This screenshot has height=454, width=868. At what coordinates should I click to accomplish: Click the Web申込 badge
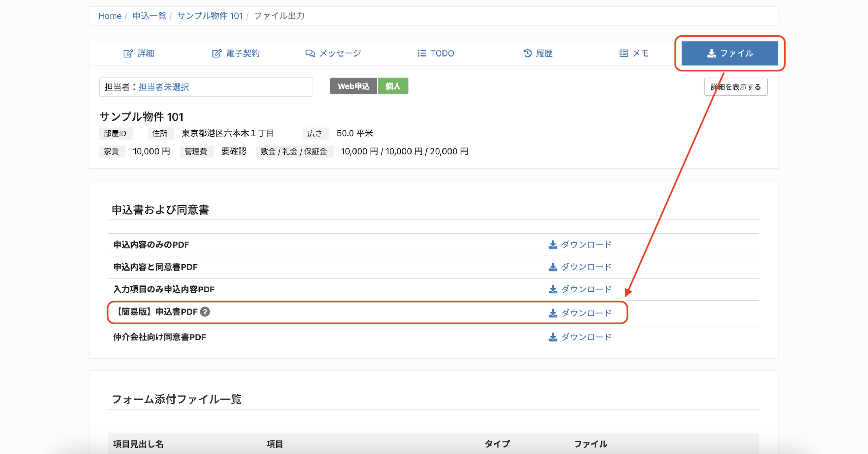click(x=353, y=86)
